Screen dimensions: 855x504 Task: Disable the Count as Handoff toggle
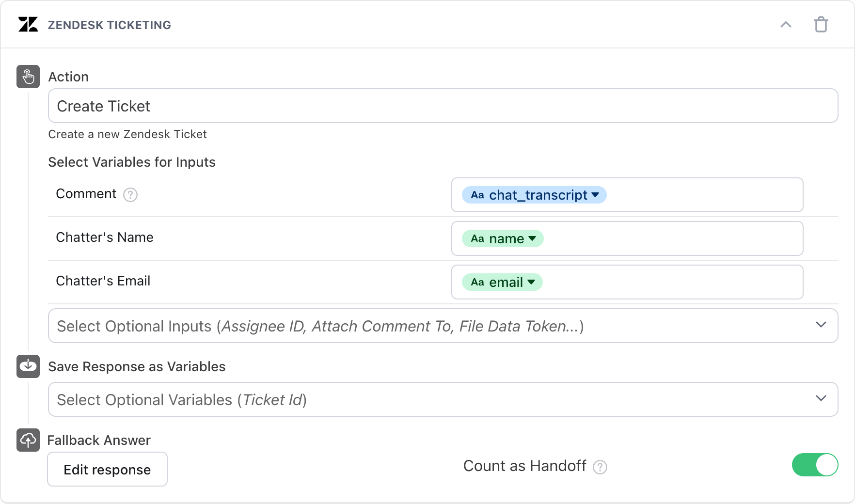click(x=815, y=465)
